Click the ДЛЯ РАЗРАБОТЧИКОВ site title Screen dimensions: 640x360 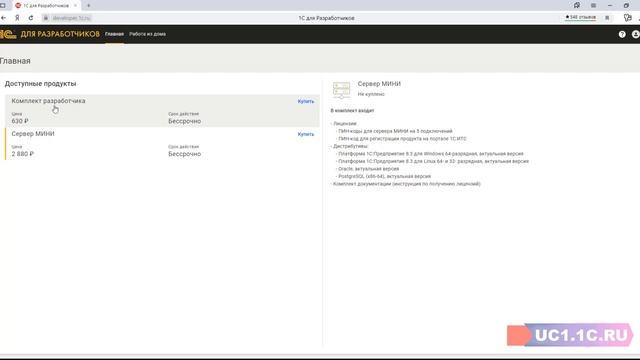pos(60,34)
